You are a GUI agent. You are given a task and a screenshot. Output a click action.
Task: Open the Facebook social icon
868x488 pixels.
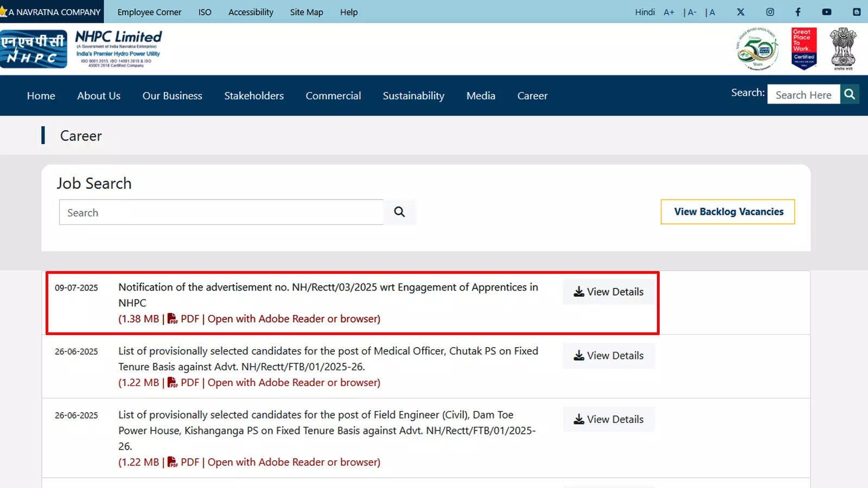tap(798, 12)
